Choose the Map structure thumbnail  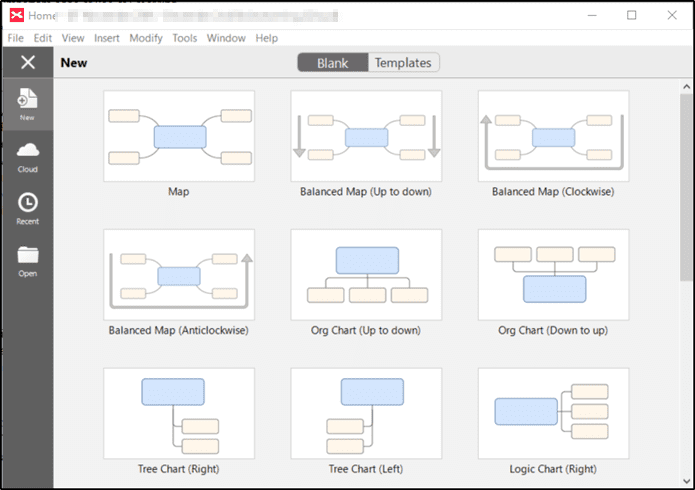click(x=179, y=136)
